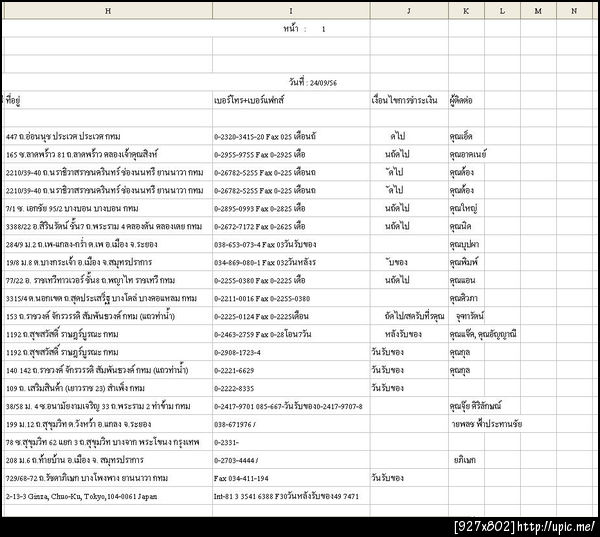Click address cell starting '208 ม.6'
This screenshot has height=537, width=600.
[x=108, y=460]
